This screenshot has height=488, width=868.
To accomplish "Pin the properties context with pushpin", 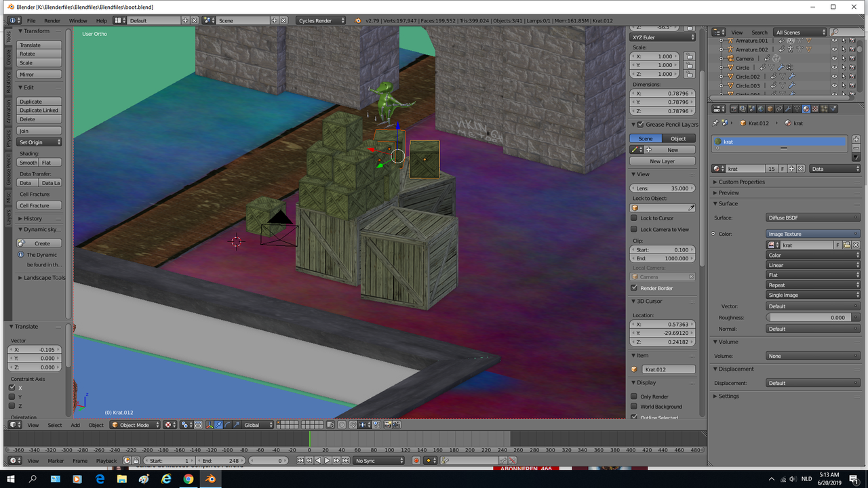I will click(716, 123).
